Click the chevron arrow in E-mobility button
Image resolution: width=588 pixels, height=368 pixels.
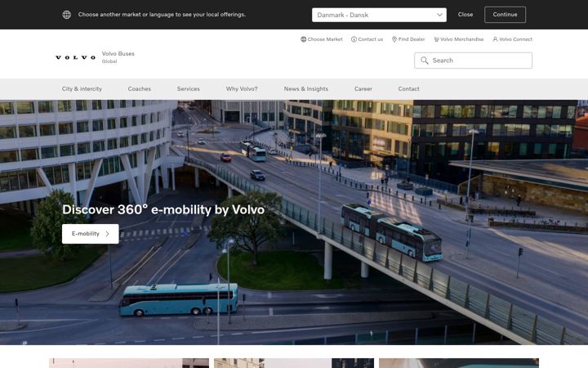(x=108, y=234)
